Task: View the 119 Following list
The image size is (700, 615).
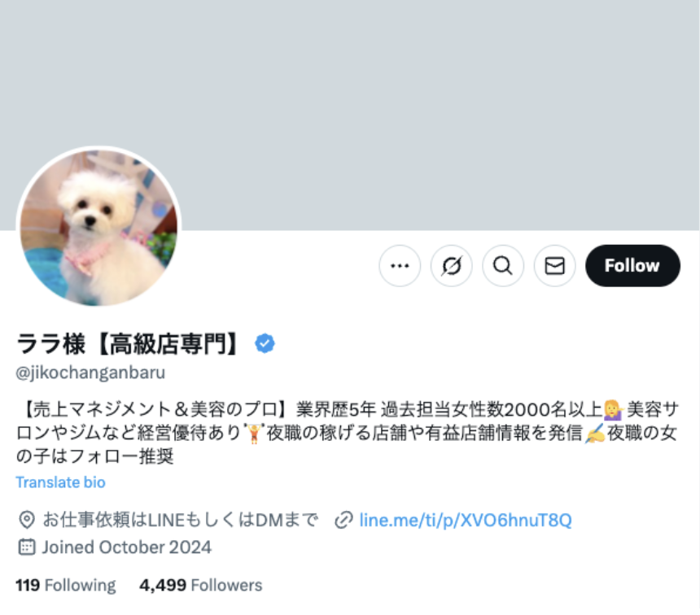Action: point(66,585)
